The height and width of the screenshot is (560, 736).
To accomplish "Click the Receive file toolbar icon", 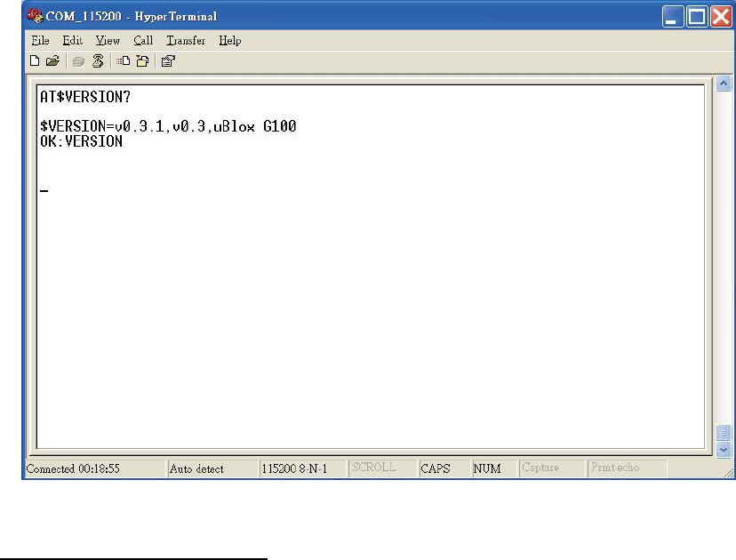I will tap(142, 61).
